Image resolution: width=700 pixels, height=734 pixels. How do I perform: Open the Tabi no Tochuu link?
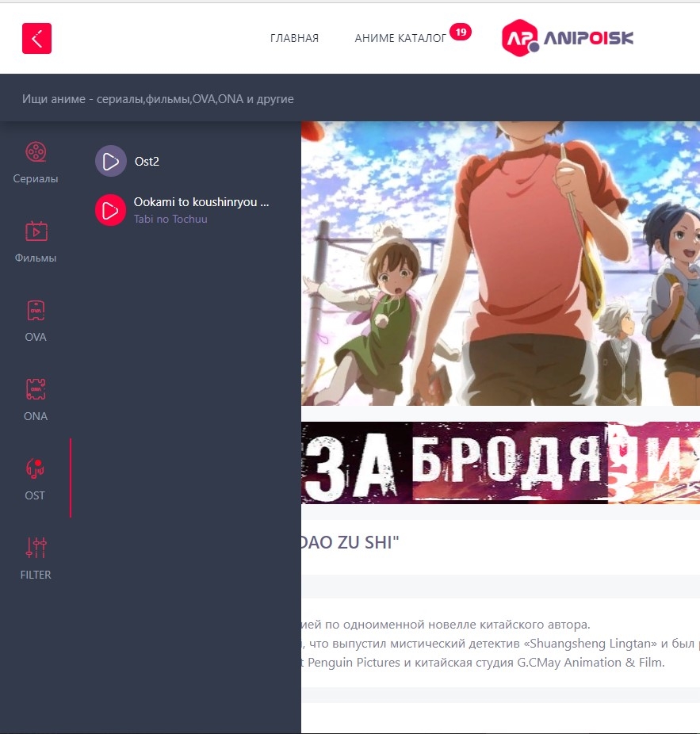[x=170, y=219]
